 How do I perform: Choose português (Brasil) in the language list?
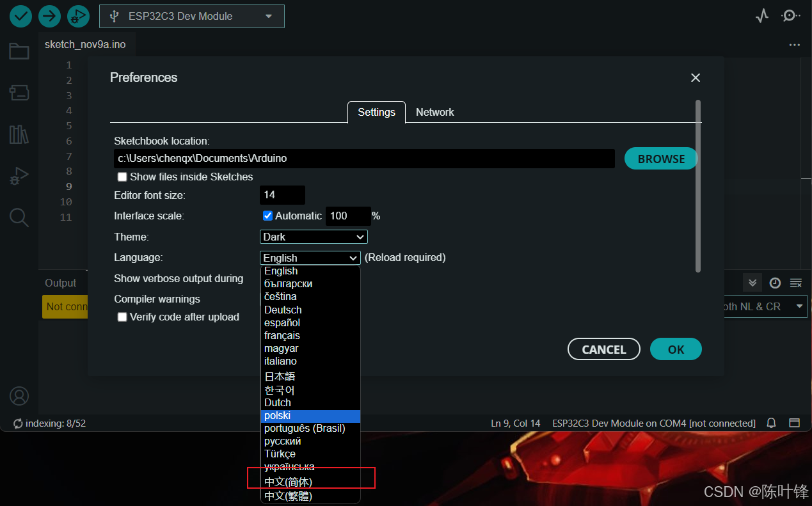pos(311,429)
